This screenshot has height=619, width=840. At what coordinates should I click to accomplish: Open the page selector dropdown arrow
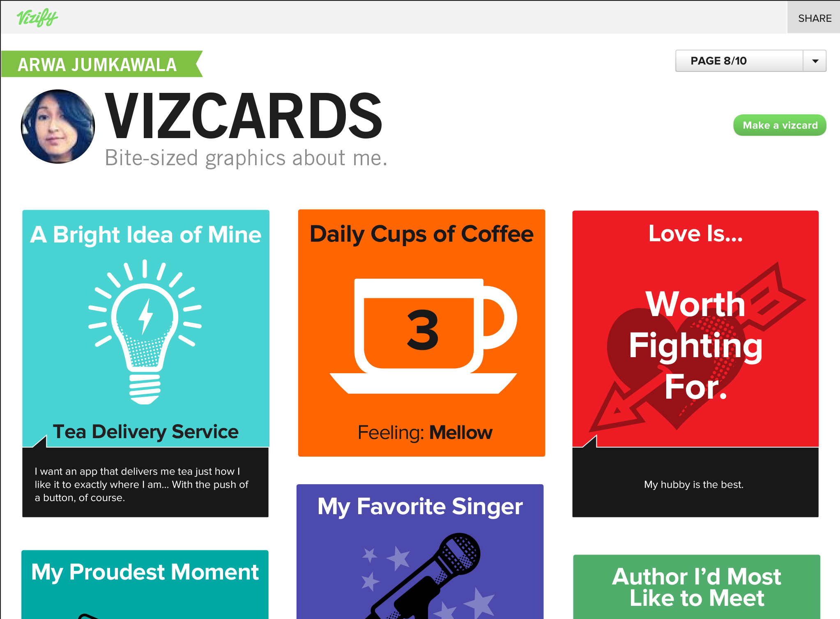tap(815, 61)
